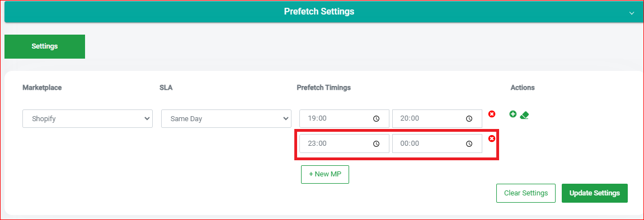Click the Update Settings button

pyautogui.click(x=595, y=193)
